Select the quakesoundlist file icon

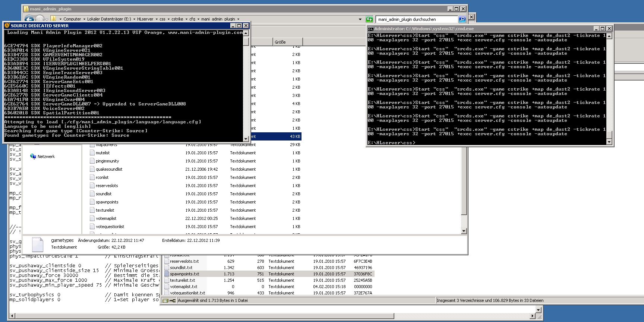click(92, 169)
